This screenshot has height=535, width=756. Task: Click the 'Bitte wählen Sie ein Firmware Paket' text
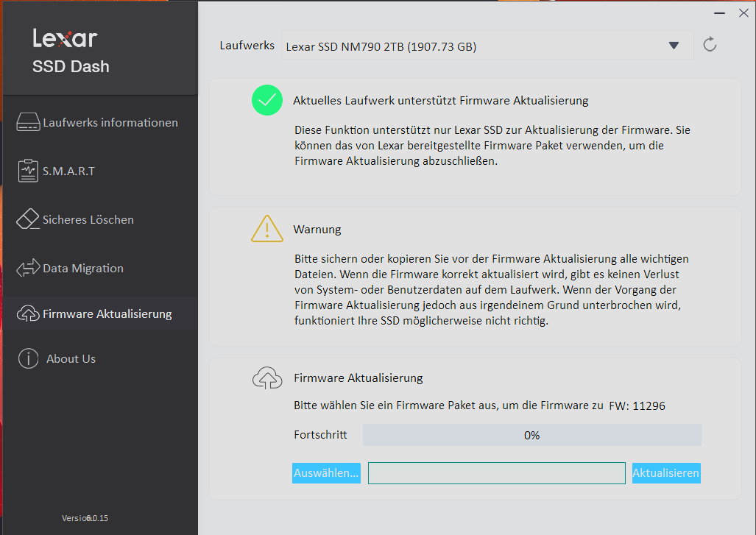448,405
